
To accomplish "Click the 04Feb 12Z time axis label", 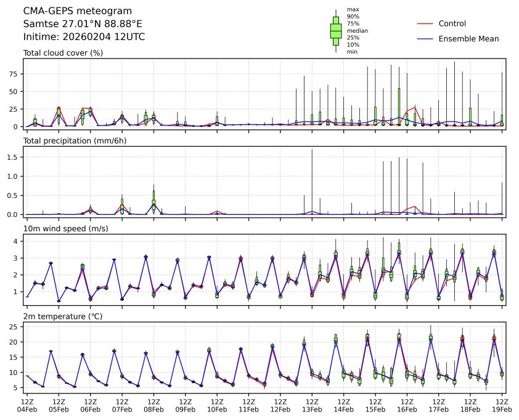I will [27, 405].
